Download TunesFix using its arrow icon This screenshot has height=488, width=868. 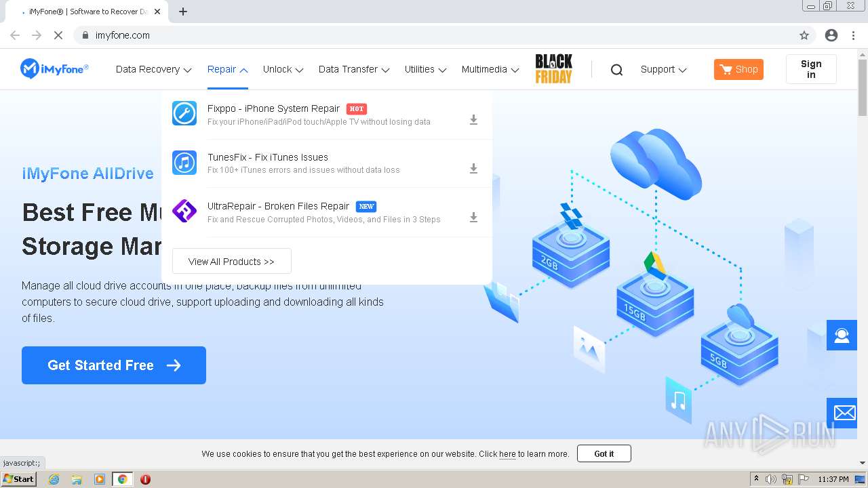coord(473,169)
